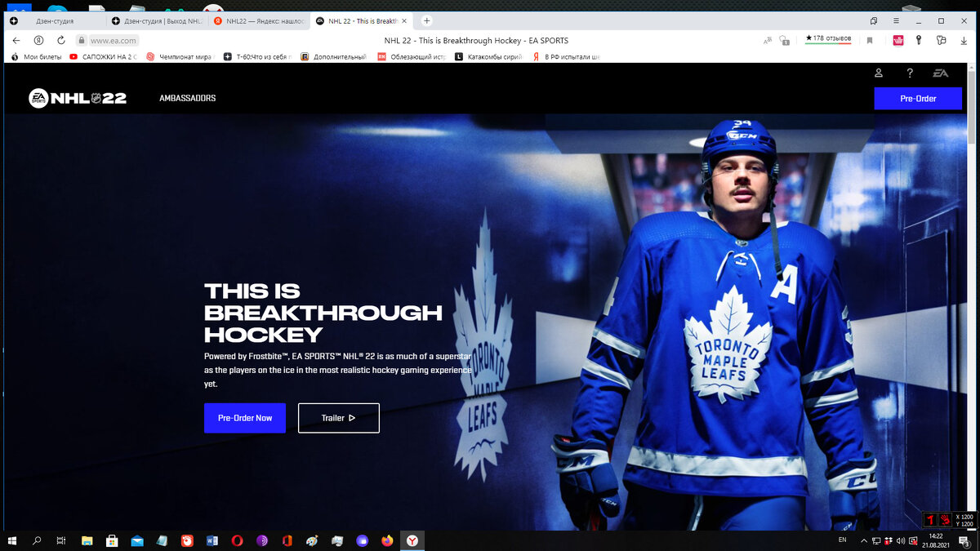Open Microsoft Word from the taskbar
980x551 pixels.
tap(212, 540)
